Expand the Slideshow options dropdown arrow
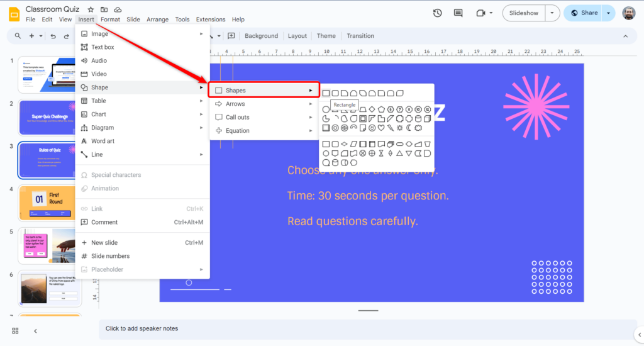 click(x=552, y=13)
